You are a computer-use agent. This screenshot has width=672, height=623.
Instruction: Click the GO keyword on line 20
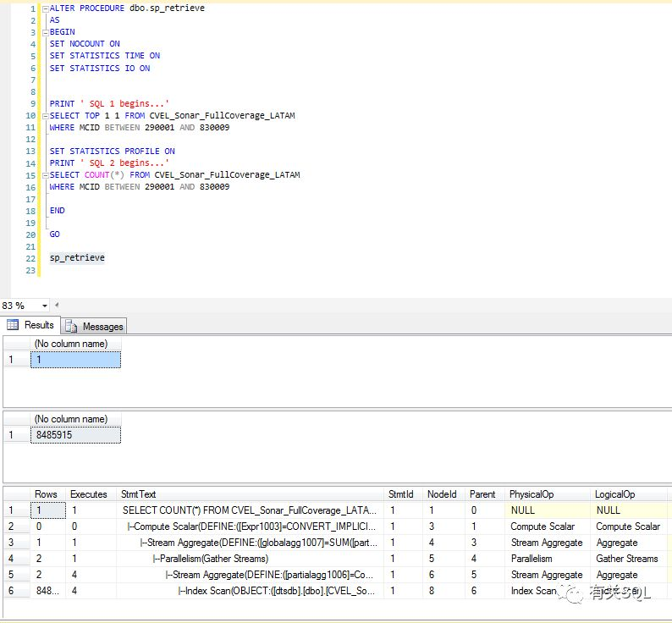click(54, 234)
